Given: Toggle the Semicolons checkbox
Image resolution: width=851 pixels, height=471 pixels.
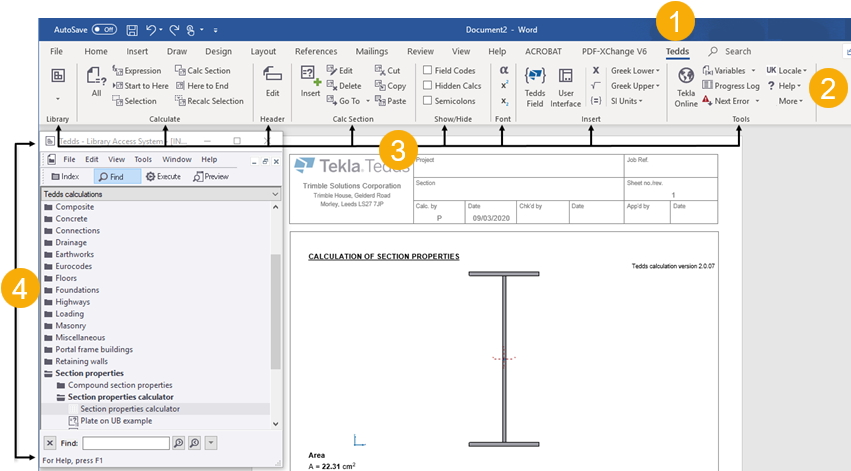Looking at the screenshot, I should click(428, 101).
